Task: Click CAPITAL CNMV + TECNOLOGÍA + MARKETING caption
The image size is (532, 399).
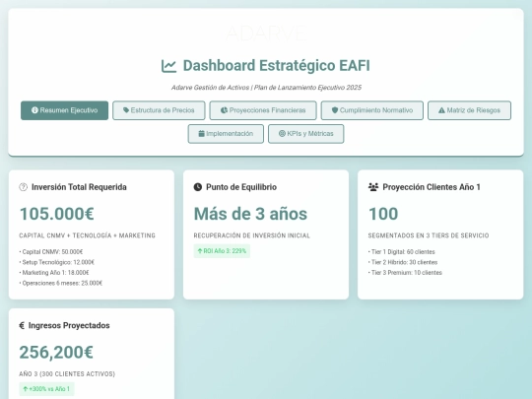Action: [x=88, y=235]
